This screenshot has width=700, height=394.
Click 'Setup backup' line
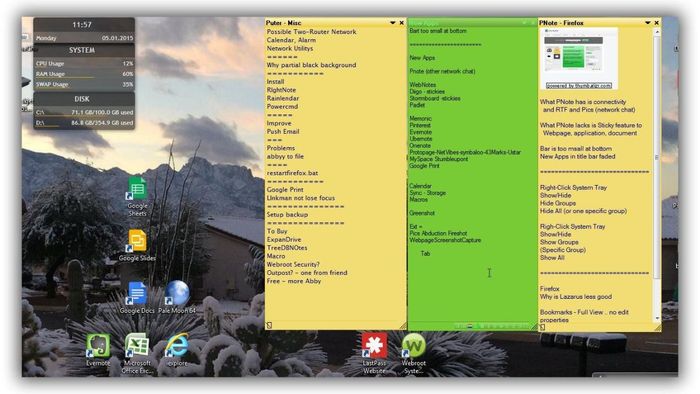pos(287,215)
